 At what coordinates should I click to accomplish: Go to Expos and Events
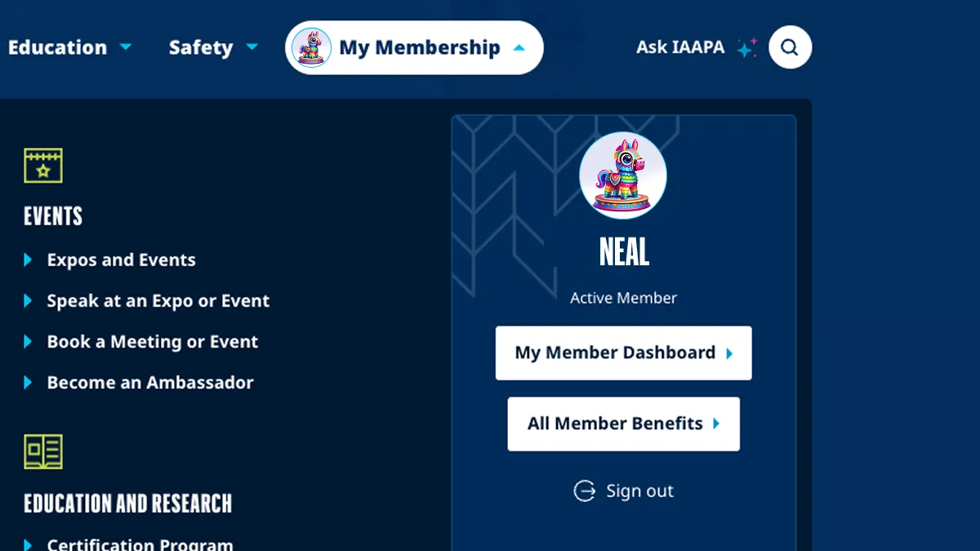click(x=121, y=260)
